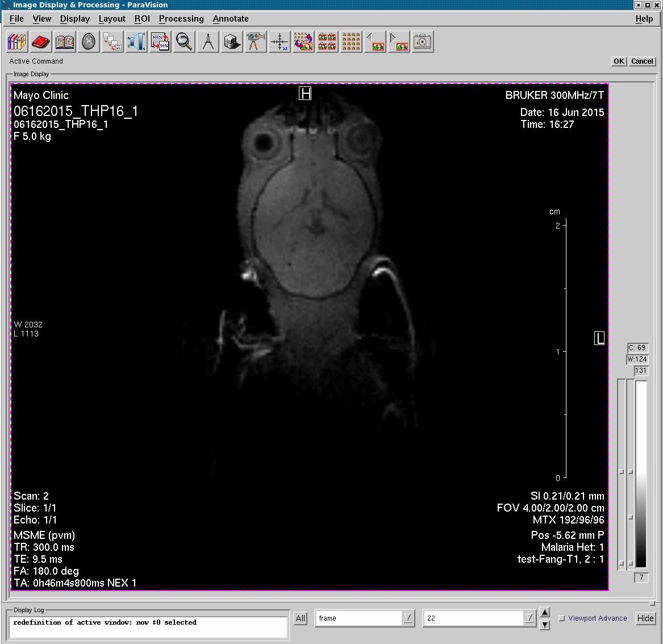Open the movie camera tool
Screen dimensions: 663x644
click(255, 42)
